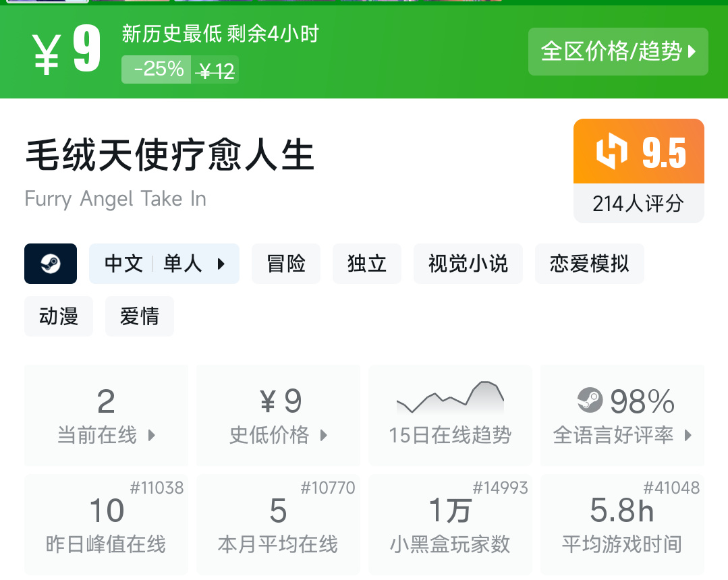Expand the 中文 单人 language and mode selector
The width and height of the screenshot is (728, 580).
click(165, 264)
